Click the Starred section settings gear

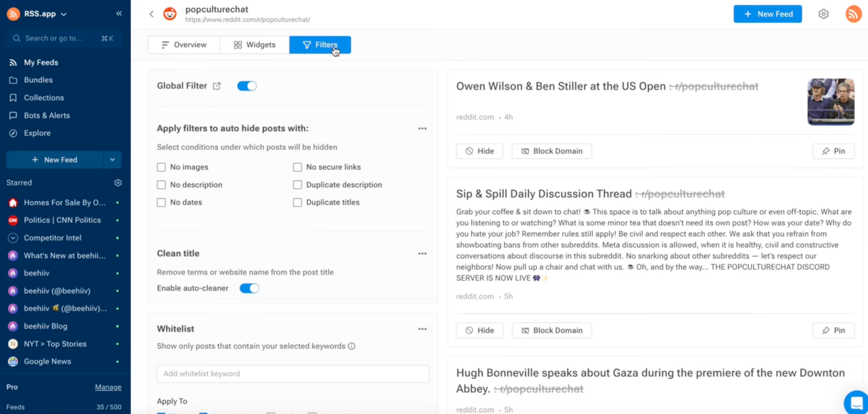pyautogui.click(x=118, y=183)
